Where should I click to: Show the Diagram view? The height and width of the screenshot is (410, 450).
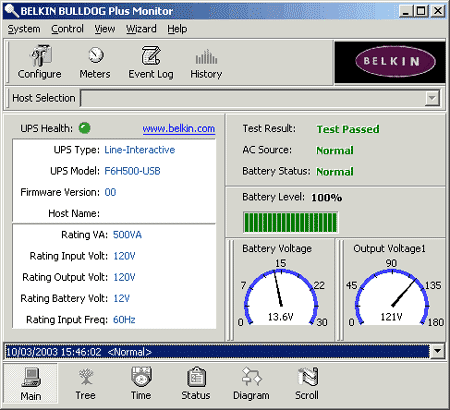[x=251, y=384]
